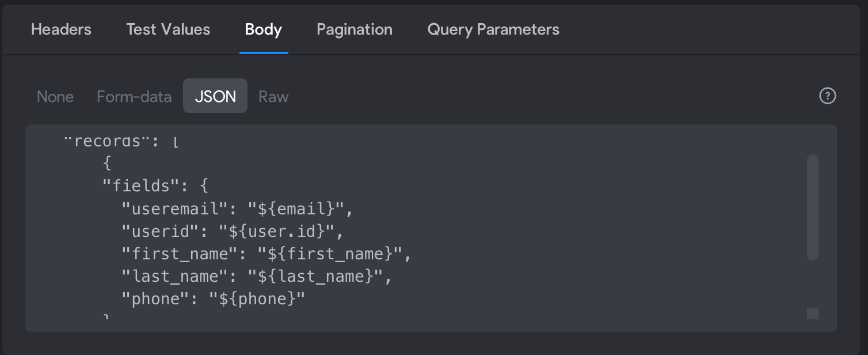Screen dimensions: 868x355
Task: Click the "userid" line in the editor
Action: point(233,231)
